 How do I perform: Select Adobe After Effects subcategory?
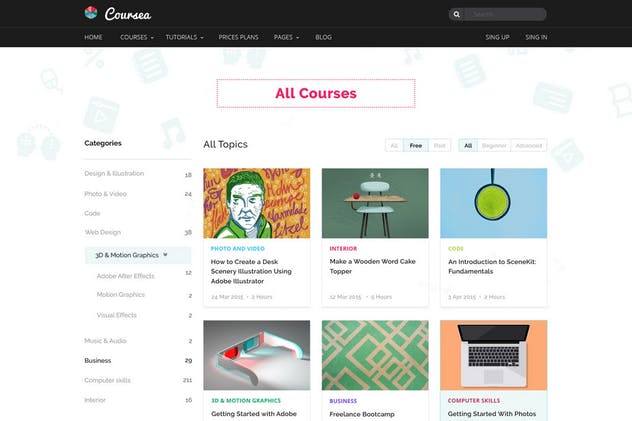coord(125,276)
